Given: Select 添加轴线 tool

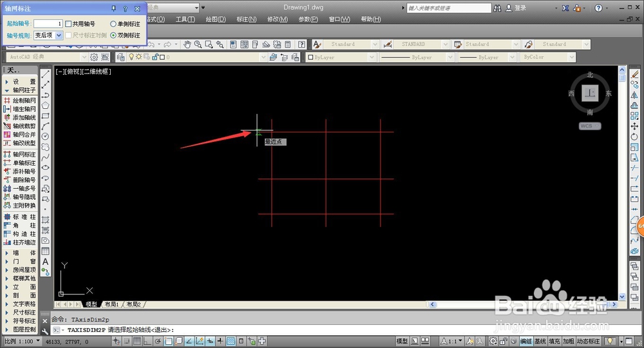Looking at the screenshot, I should coord(20,117).
